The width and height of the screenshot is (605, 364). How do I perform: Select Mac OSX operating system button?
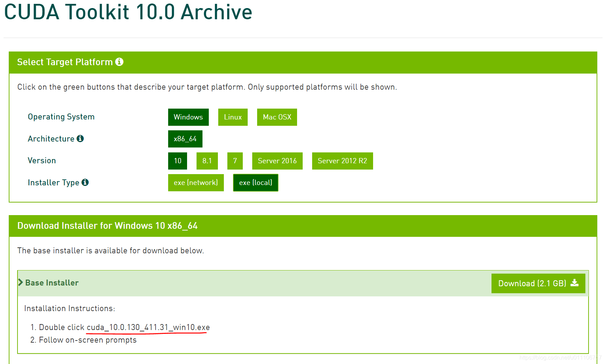point(277,117)
